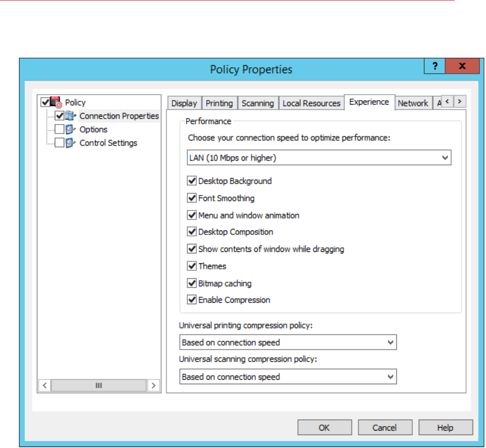Select the Experience tab
The width and height of the screenshot is (486, 448).
(x=369, y=102)
